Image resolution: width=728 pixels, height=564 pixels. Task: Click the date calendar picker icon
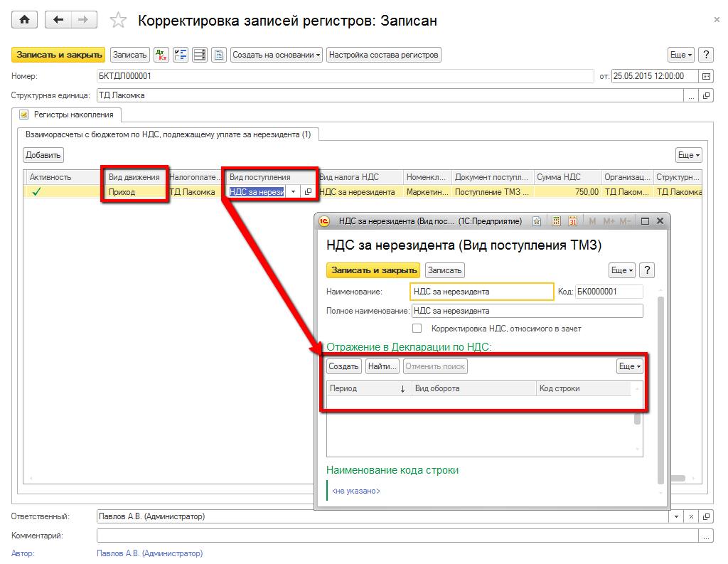(x=706, y=76)
